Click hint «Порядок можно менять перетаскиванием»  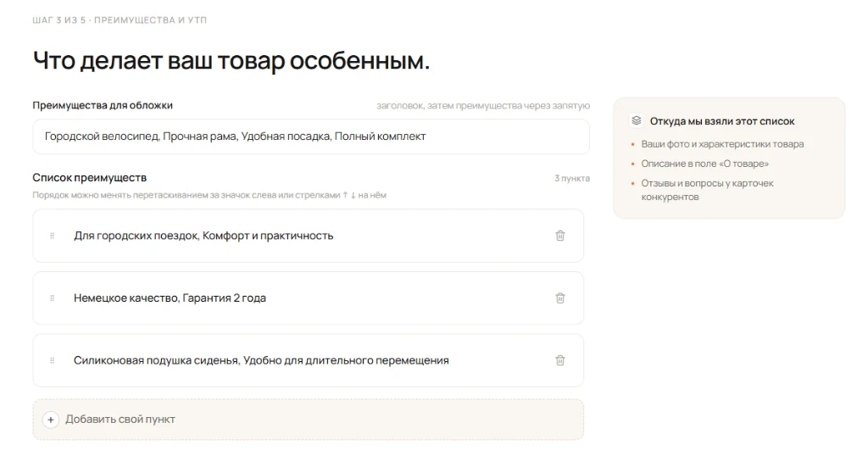[209, 195]
